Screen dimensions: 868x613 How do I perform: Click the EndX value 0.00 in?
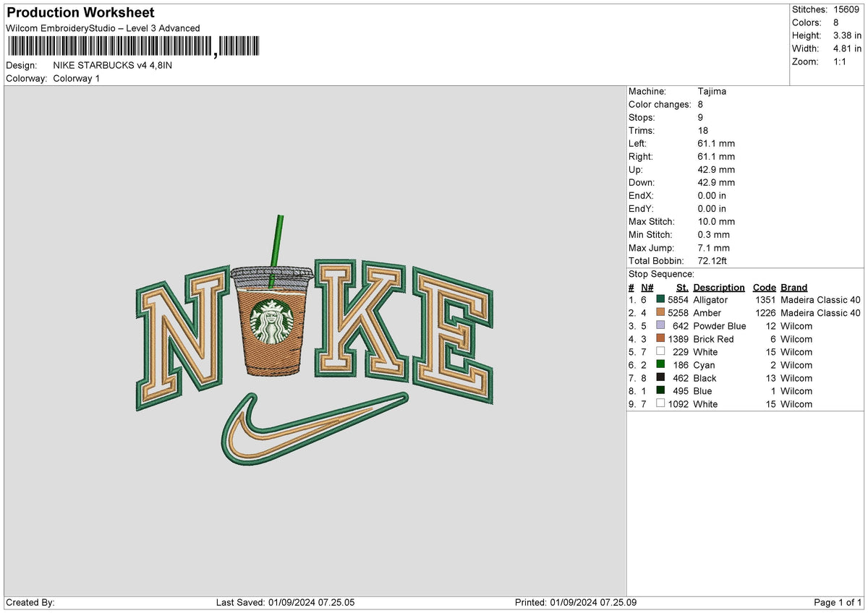coord(712,195)
